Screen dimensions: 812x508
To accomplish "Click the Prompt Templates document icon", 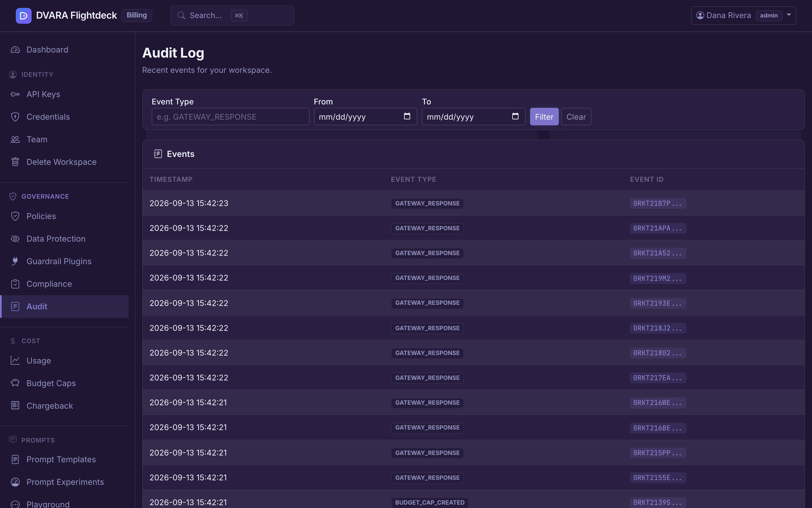I will (15, 459).
